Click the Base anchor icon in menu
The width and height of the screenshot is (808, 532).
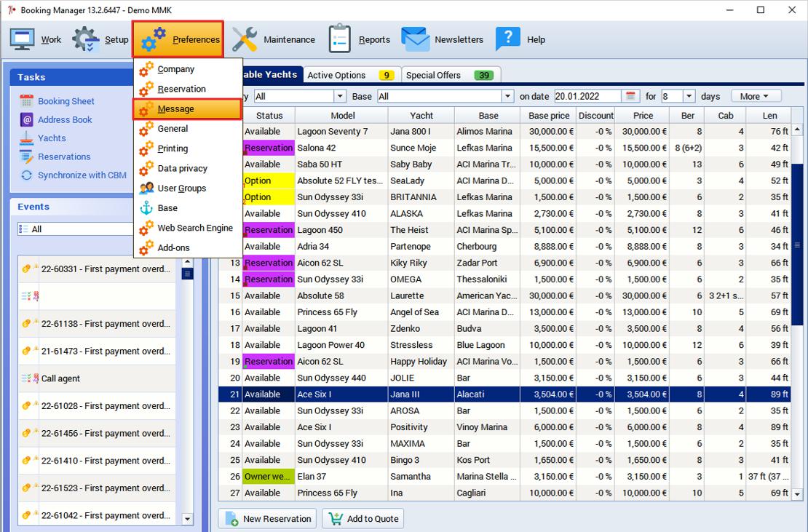point(146,208)
